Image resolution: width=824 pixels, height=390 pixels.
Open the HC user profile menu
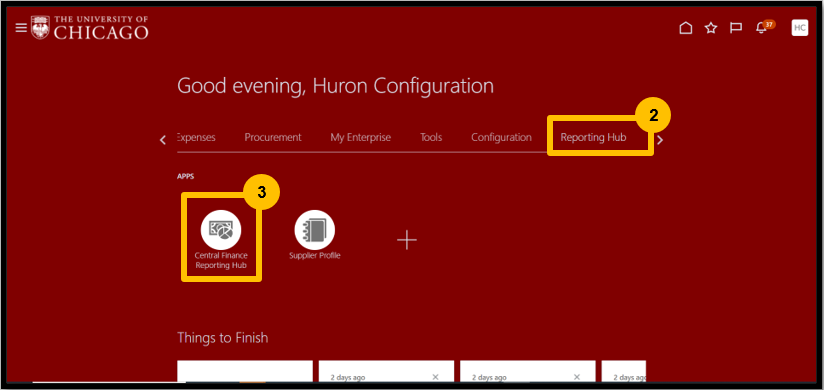click(x=800, y=28)
